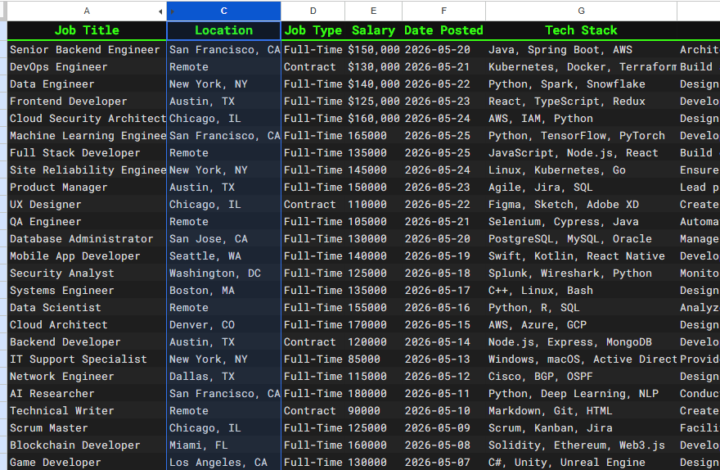720x470 pixels.
Task: Select the 'Technical Writer' cell
Action: click(x=87, y=411)
